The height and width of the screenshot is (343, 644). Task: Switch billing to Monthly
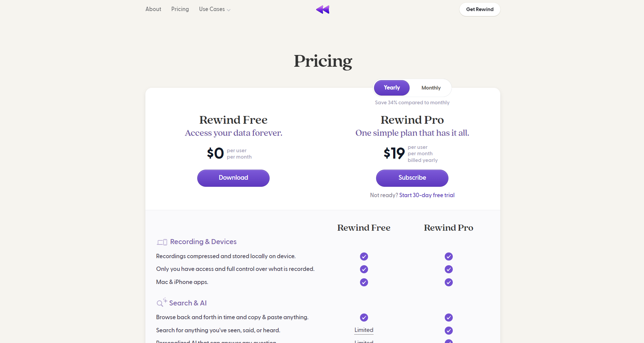coord(431,88)
